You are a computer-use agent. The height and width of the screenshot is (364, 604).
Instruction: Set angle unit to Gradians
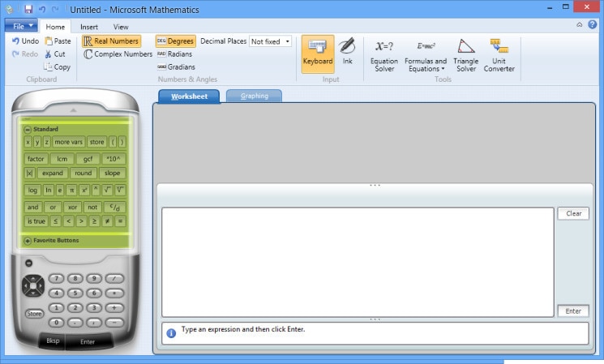[176, 67]
